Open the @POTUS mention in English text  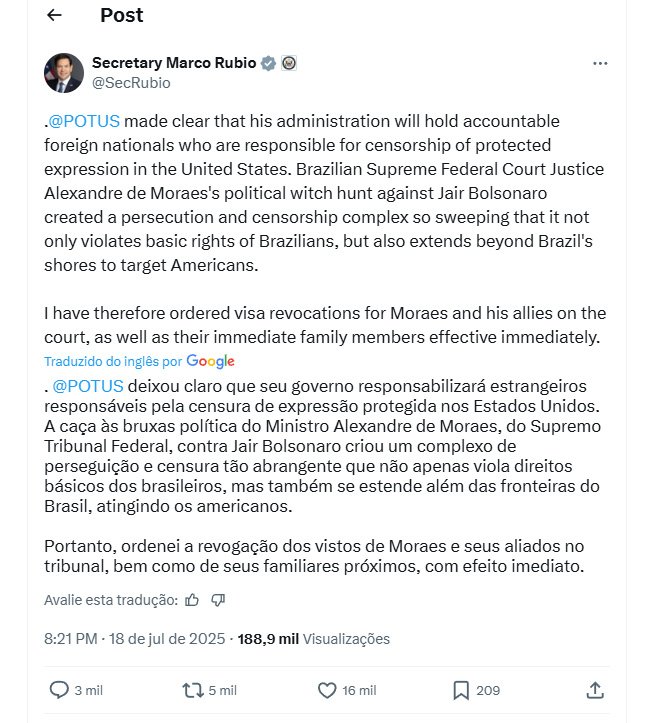tap(84, 121)
